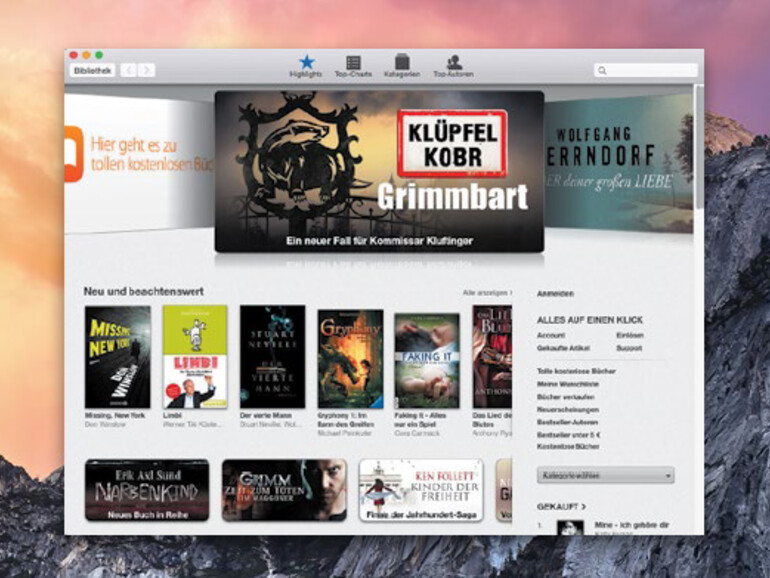Click inside the store search field

pyautogui.click(x=646, y=70)
